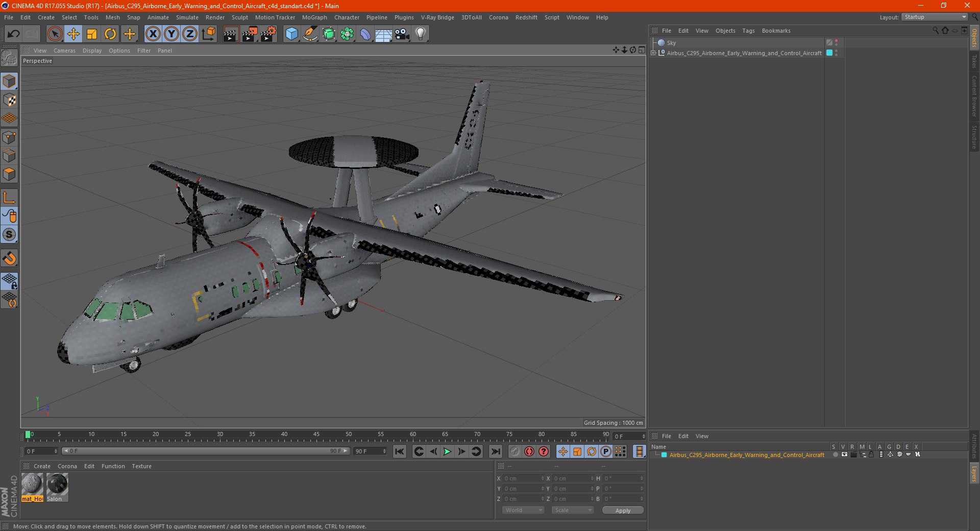
Task: Switch to Polygons mode in sidebar
Action: point(9,174)
